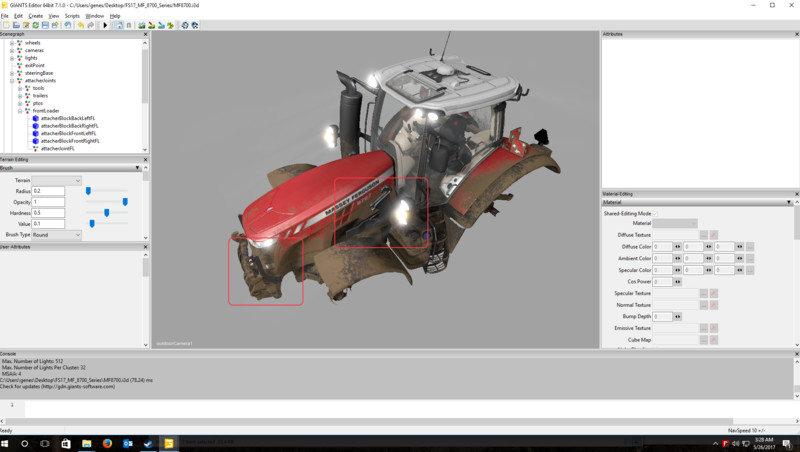Collapse the frontLoader node in Scenegraph

(x=20, y=111)
